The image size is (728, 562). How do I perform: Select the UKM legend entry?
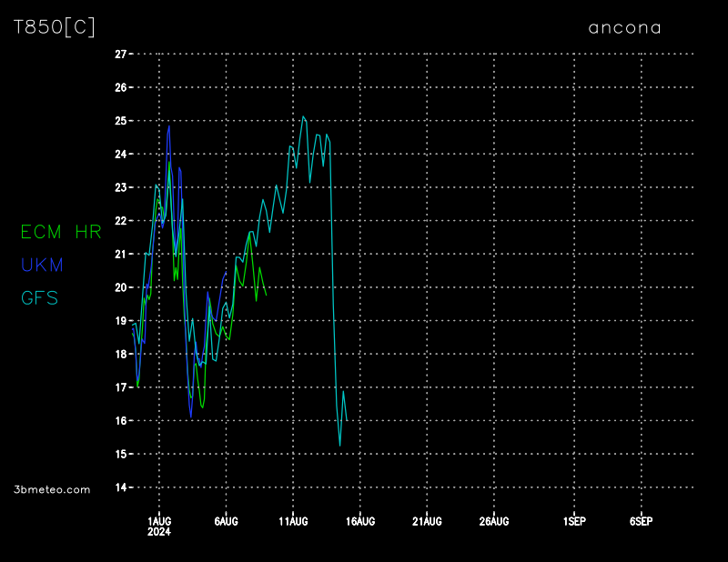(x=42, y=265)
